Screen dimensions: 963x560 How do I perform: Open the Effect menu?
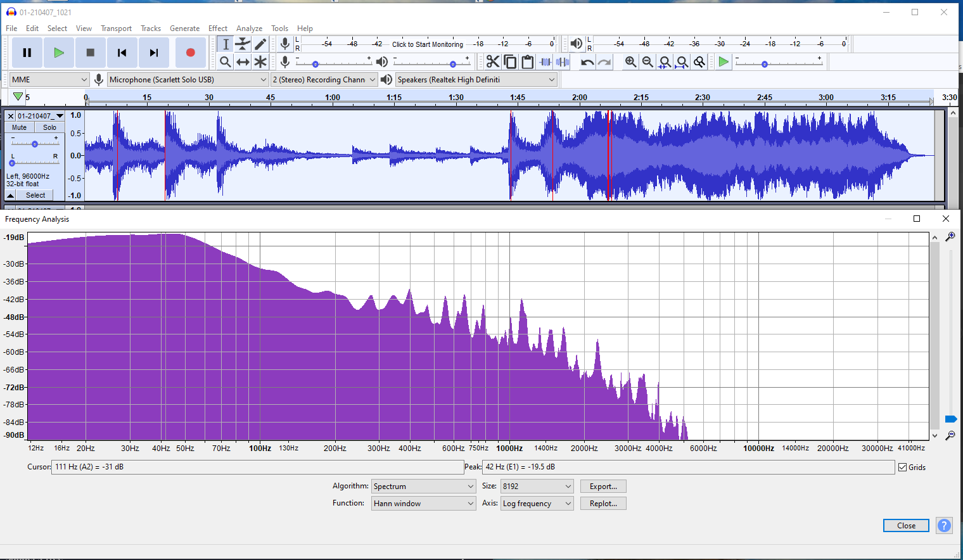pos(218,29)
